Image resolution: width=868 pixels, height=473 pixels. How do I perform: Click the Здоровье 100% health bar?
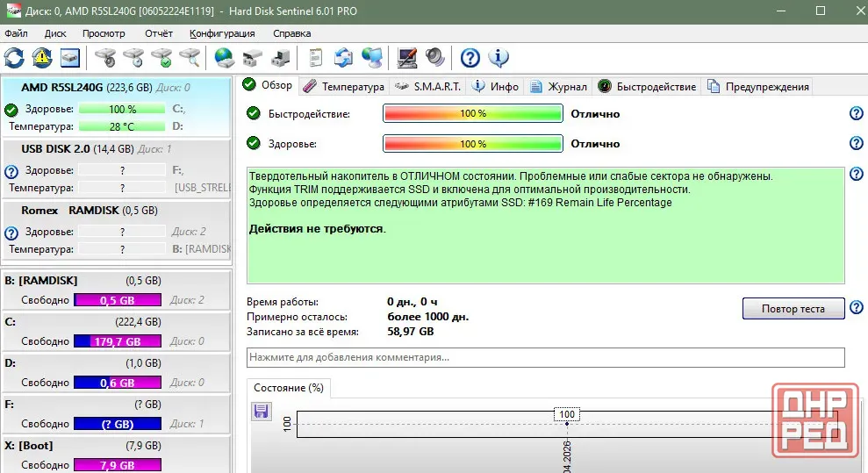tap(473, 144)
